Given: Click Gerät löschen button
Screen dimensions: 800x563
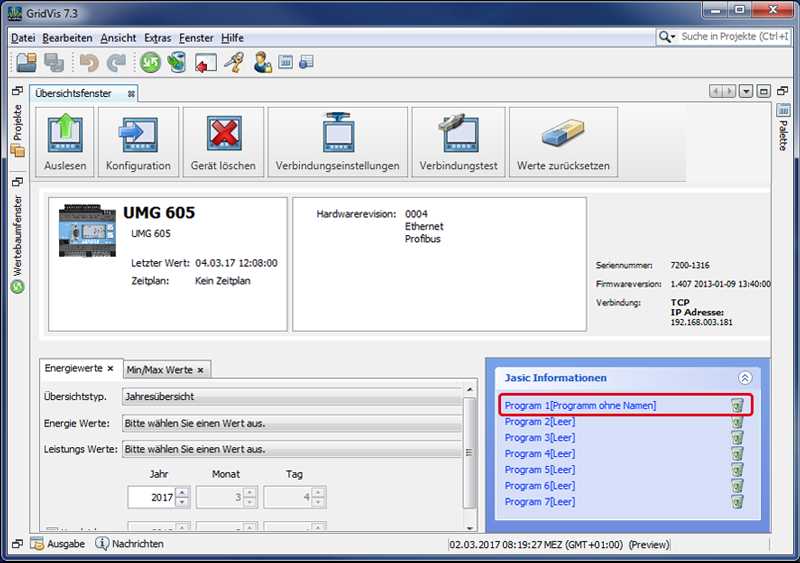Looking at the screenshot, I should [223, 142].
